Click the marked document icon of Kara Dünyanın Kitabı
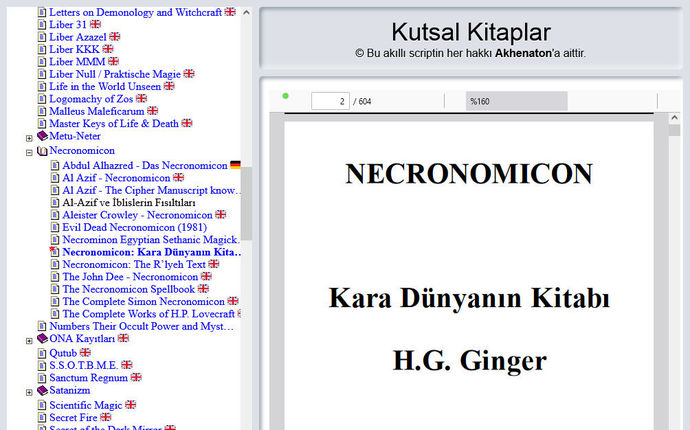Viewport: 690px width, 430px height. [54, 251]
